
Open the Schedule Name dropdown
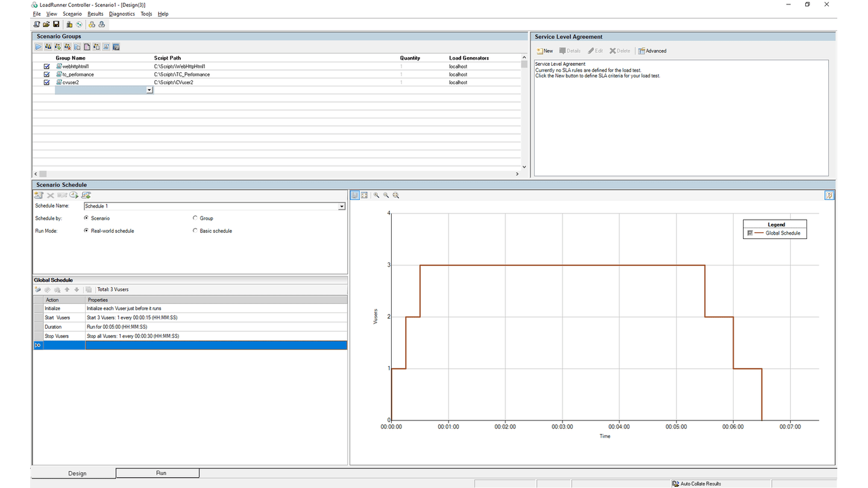[x=341, y=206]
